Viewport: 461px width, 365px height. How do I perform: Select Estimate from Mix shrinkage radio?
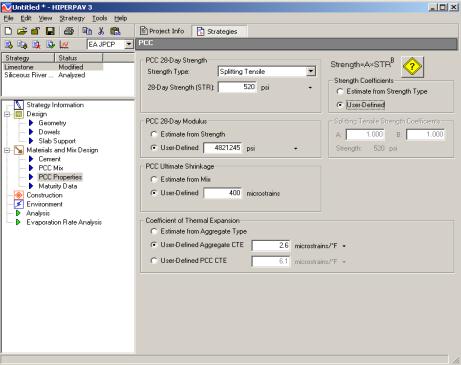[154, 179]
